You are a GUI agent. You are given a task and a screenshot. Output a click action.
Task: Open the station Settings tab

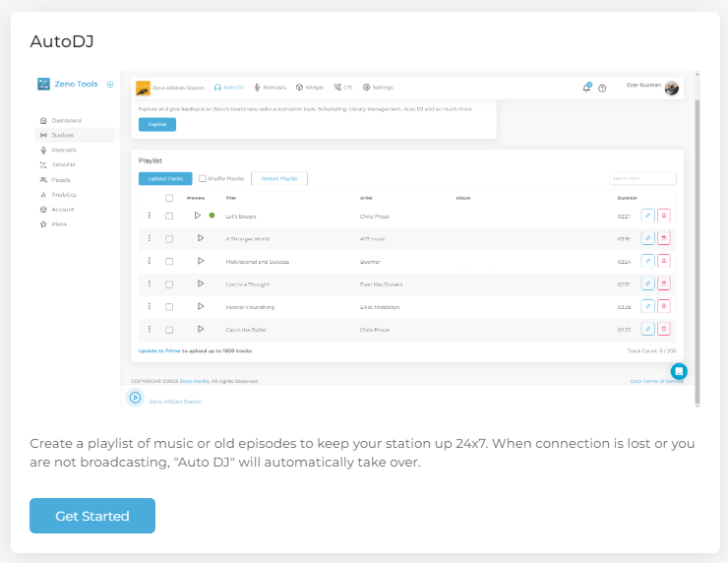378,88
